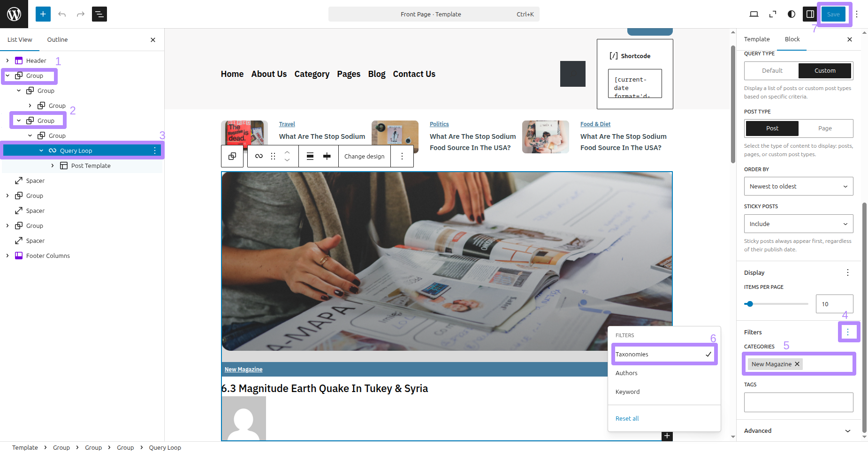This screenshot has height=453, width=868.
Task: Toggle the Taxonomies filter checkmark item
Action: point(664,355)
